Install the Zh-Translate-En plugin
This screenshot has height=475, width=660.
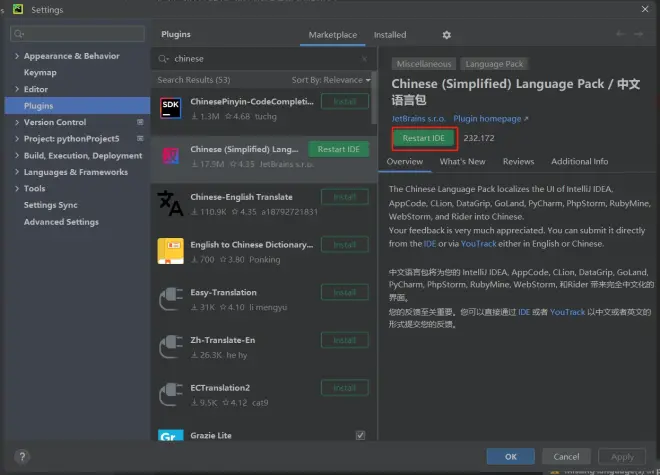point(345,340)
